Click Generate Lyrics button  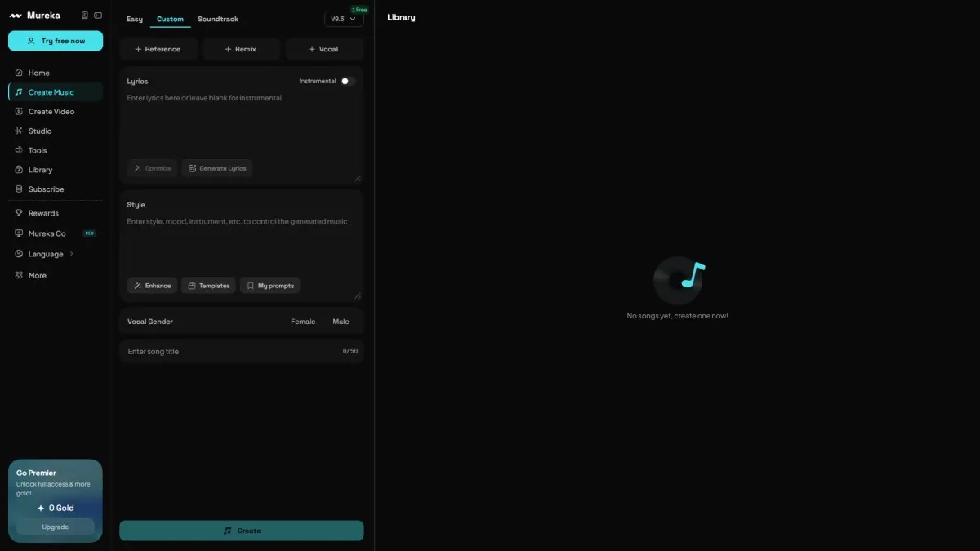(x=217, y=168)
